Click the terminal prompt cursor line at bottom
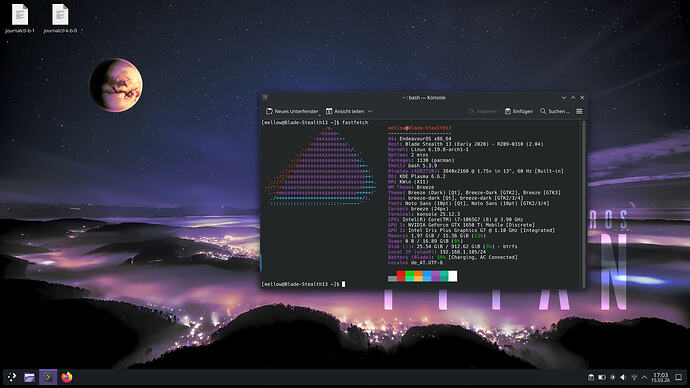 (303, 284)
